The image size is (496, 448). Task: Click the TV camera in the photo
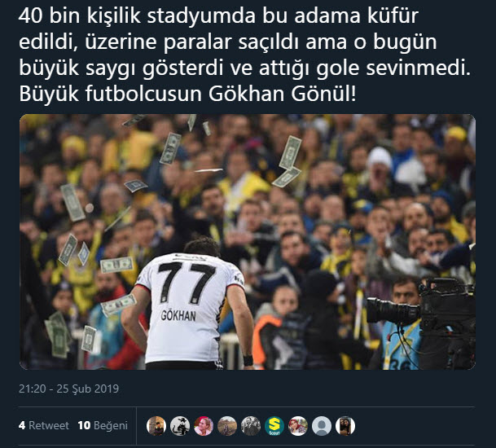pyautogui.click(x=421, y=319)
